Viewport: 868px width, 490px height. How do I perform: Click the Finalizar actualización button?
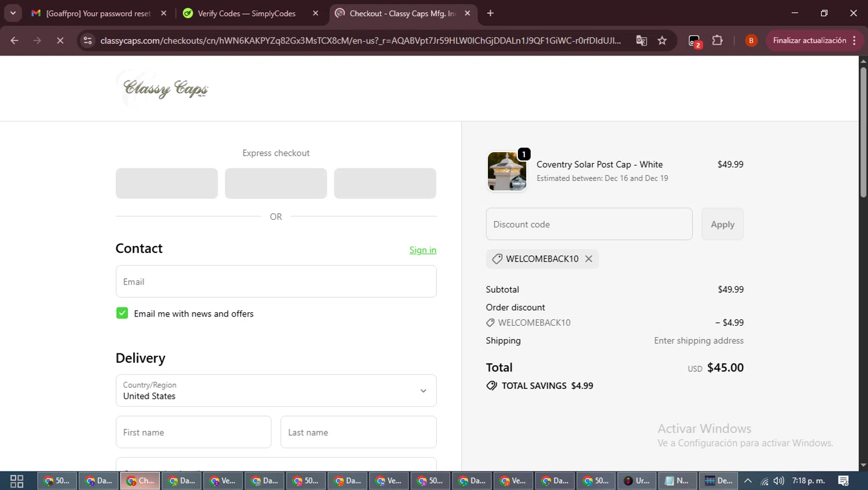coord(810,40)
